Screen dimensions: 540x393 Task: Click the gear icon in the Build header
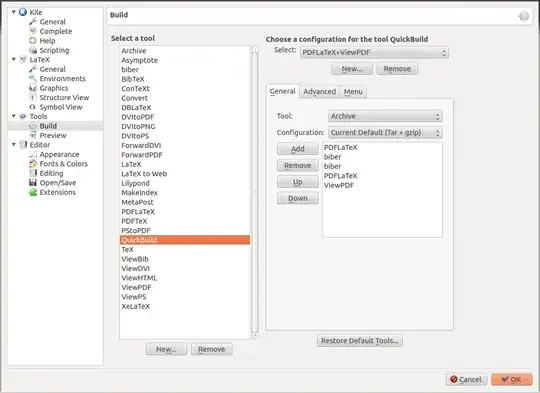(x=524, y=16)
